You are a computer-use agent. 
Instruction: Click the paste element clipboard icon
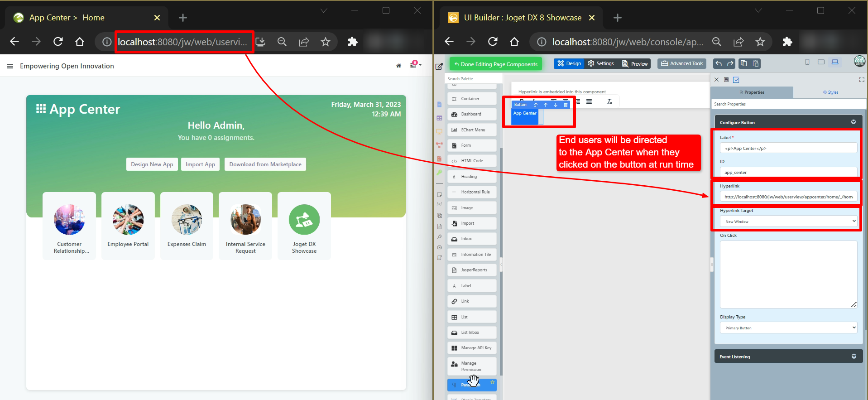755,63
